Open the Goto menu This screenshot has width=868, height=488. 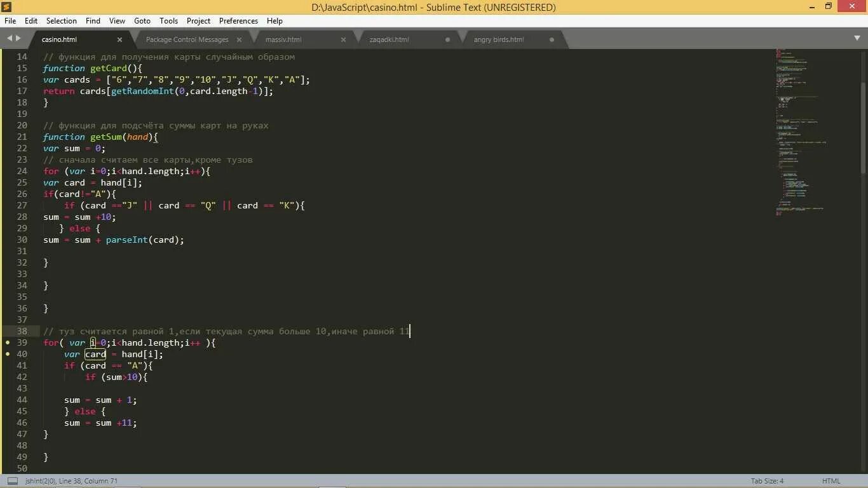(x=142, y=21)
